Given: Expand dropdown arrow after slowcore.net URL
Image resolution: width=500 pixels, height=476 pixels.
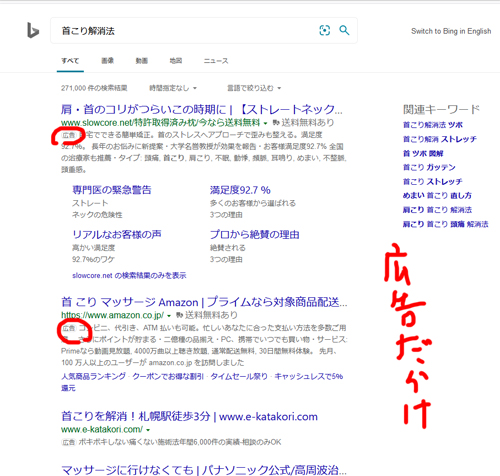Looking at the screenshot, I should pyautogui.click(x=265, y=123).
